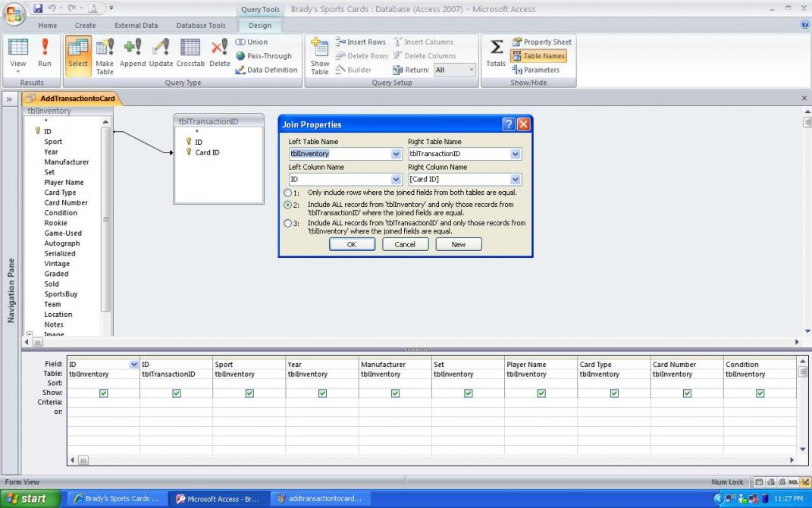Click Delete Columns in Query Setup
Image resolution: width=812 pixels, height=508 pixels.
click(x=424, y=56)
